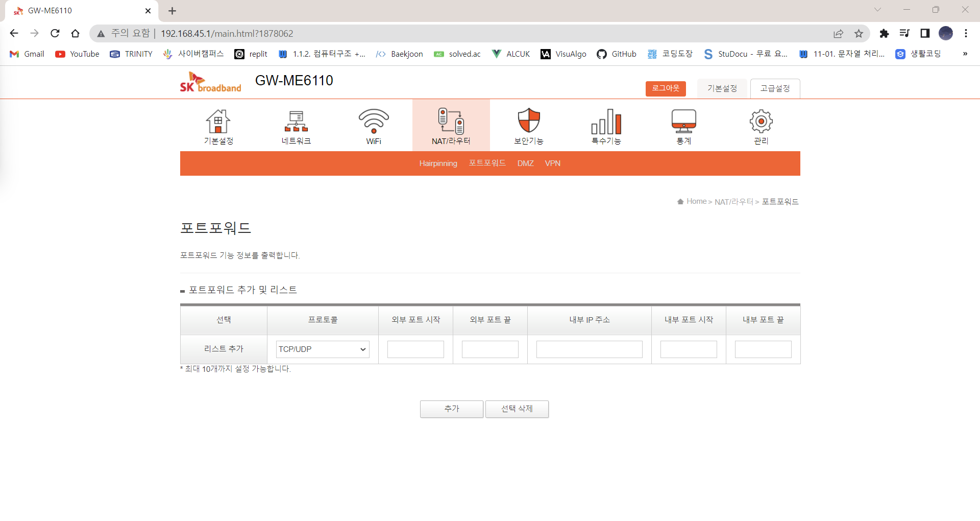Open the replit bookmark

(x=251, y=54)
